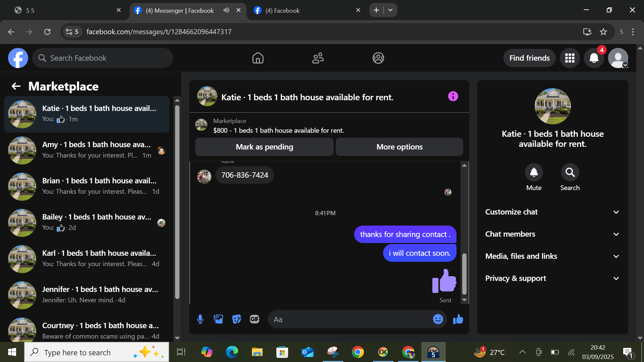The image size is (644, 362).
Task: View site information icon in address bar
Action: 72,32
